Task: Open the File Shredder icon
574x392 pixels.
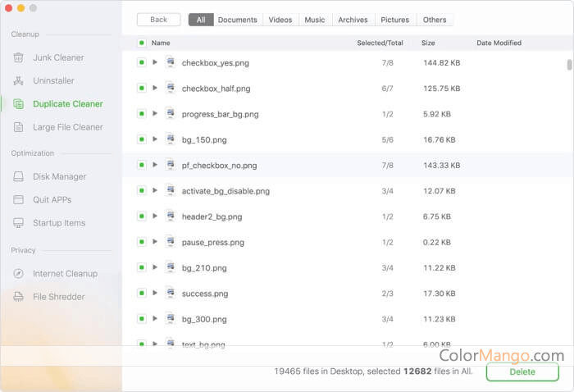Action: click(x=18, y=297)
